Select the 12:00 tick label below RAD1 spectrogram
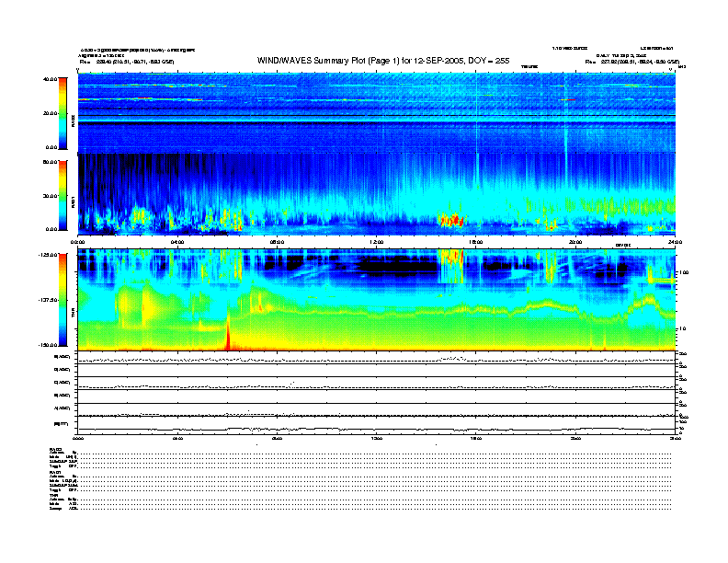The width and height of the screenshot is (728, 563). pos(377,242)
